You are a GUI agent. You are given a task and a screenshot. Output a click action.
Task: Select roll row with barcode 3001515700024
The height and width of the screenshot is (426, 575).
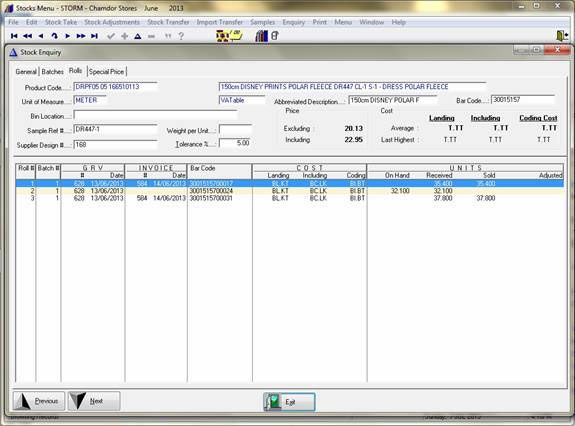pos(290,191)
